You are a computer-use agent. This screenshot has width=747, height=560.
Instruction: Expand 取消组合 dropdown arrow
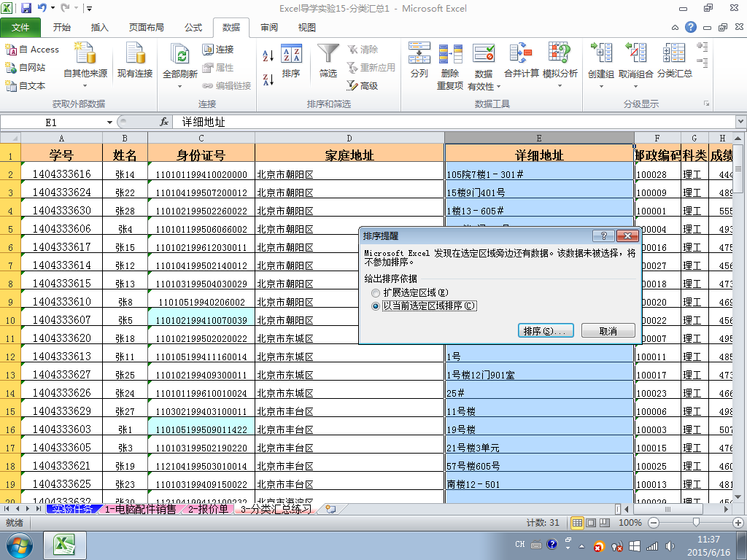(x=635, y=86)
